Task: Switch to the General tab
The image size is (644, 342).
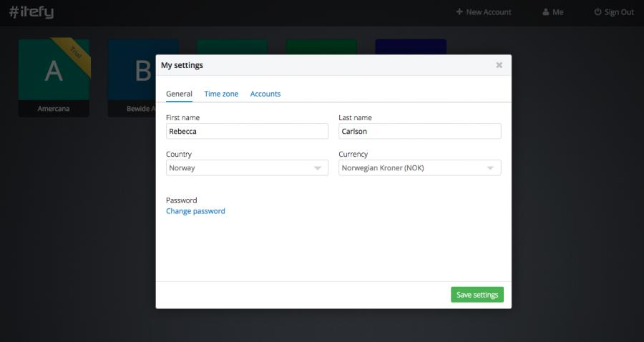Action: point(179,94)
